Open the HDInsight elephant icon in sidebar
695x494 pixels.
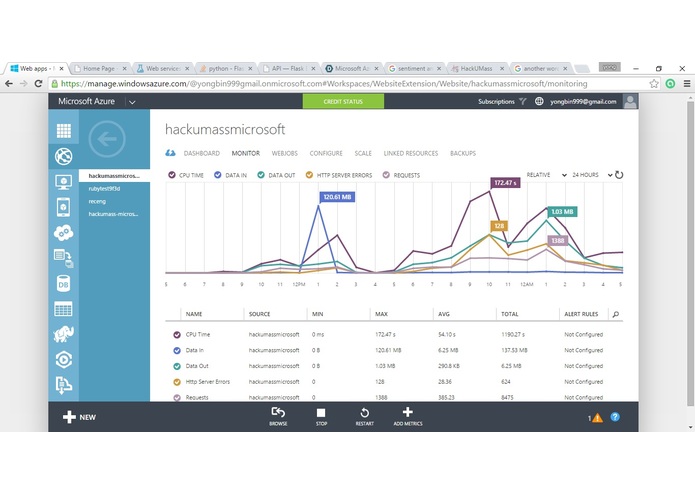(63, 334)
